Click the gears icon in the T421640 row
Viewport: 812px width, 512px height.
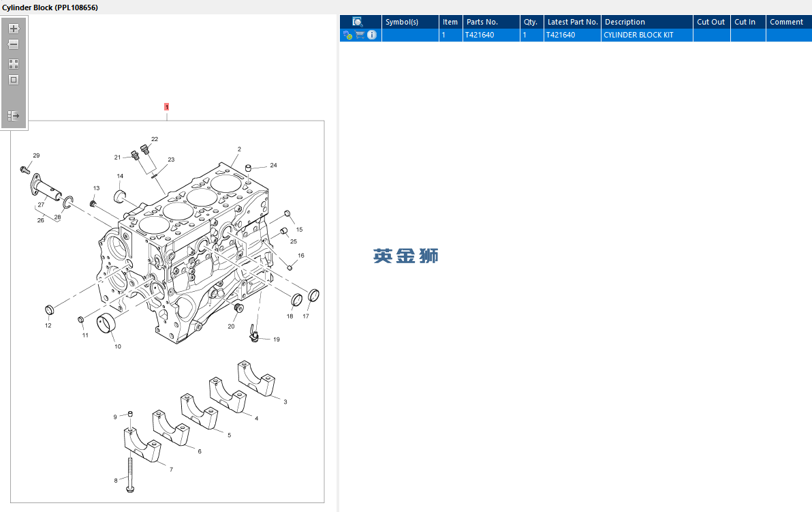pyautogui.click(x=347, y=35)
